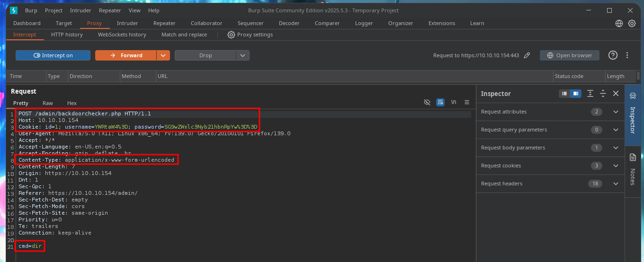This screenshot has width=644, height=262.
Task: Click the intercept table vertical scrollbar
Action: tap(638, 76)
